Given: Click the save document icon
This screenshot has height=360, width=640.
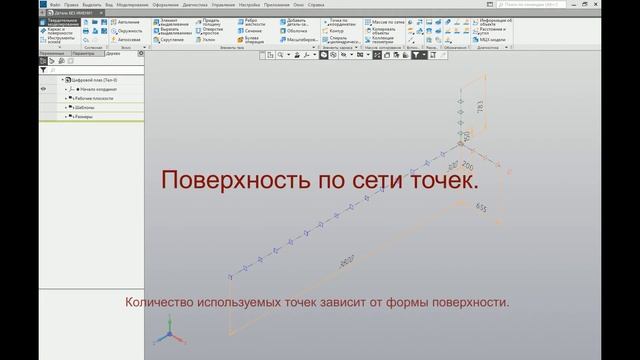Looking at the screenshot, I should coord(104,22).
